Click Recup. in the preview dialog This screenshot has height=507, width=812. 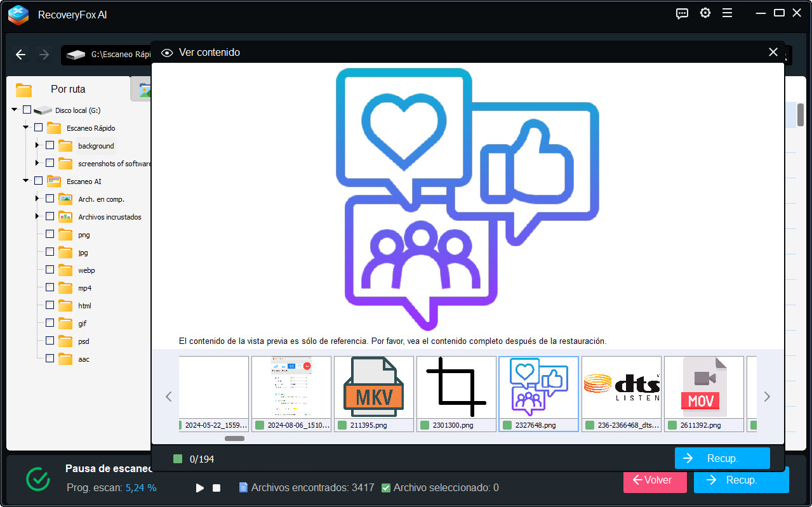coord(722,458)
